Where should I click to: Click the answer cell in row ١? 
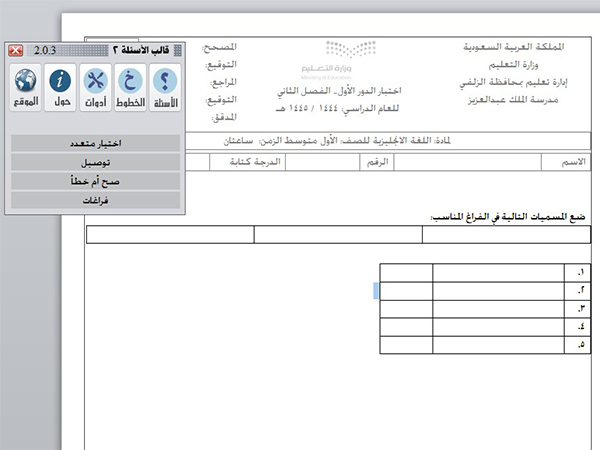point(495,272)
